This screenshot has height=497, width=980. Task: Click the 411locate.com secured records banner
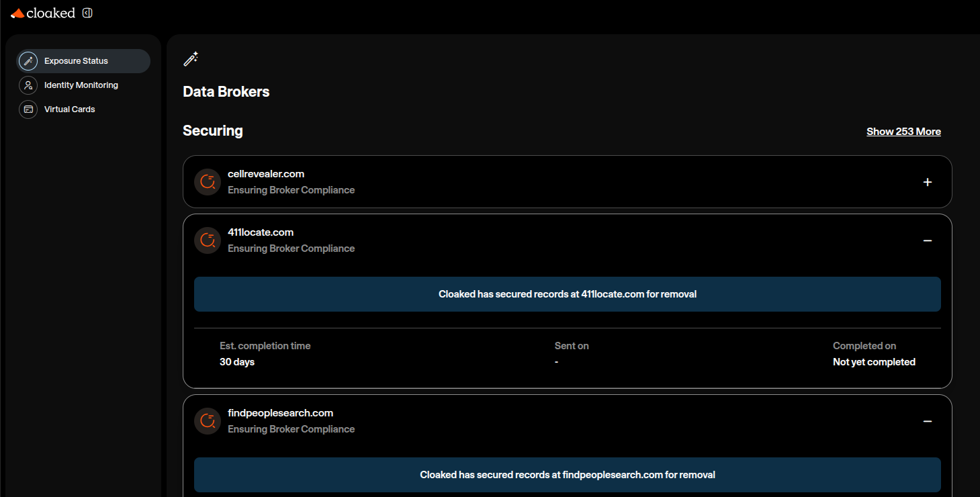click(x=568, y=294)
